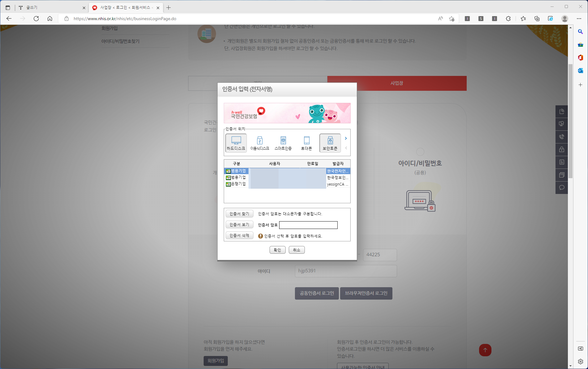This screenshot has width=588, height=369.
Task: Click 공동인증서 로그인 button
Action: [x=317, y=293]
